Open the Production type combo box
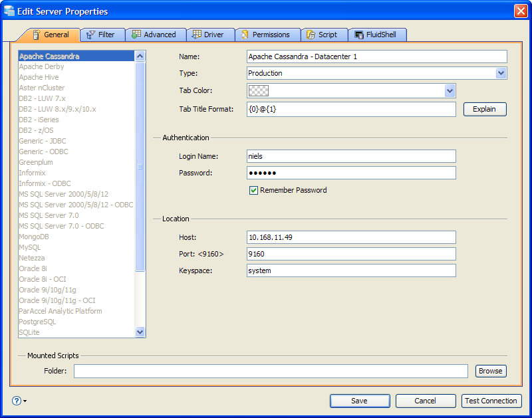The height and width of the screenshot is (418, 532). [377, 73]
